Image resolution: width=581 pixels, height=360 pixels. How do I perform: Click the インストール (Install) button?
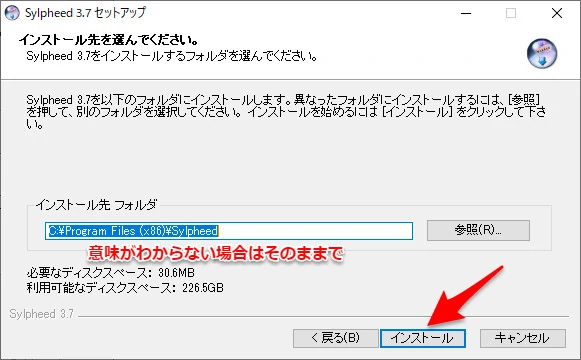tap(423, 338)
